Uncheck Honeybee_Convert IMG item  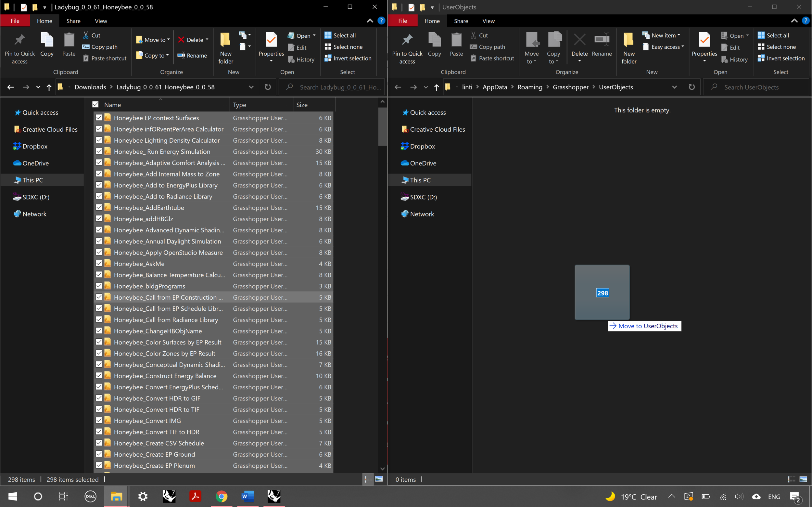(99, 420)
